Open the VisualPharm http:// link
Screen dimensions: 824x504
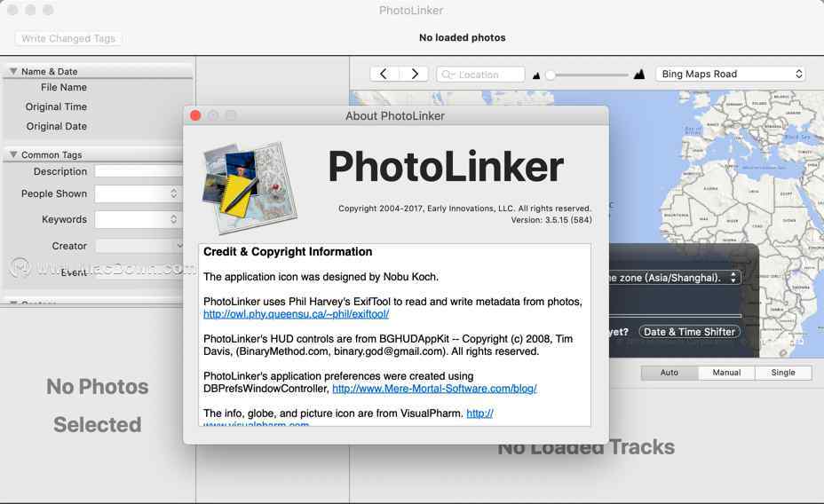[479, 413]
